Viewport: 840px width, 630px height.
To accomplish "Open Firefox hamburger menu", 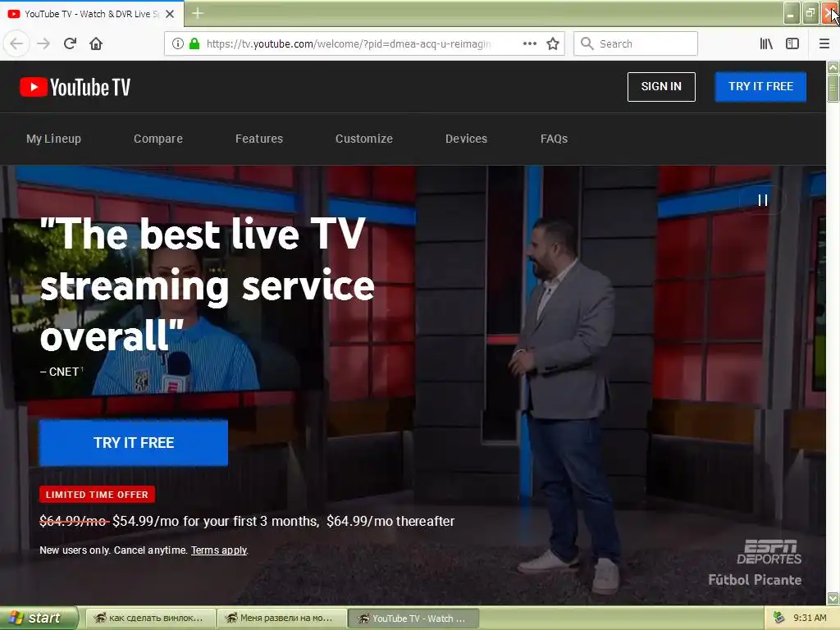I will (x=824, y=43).
